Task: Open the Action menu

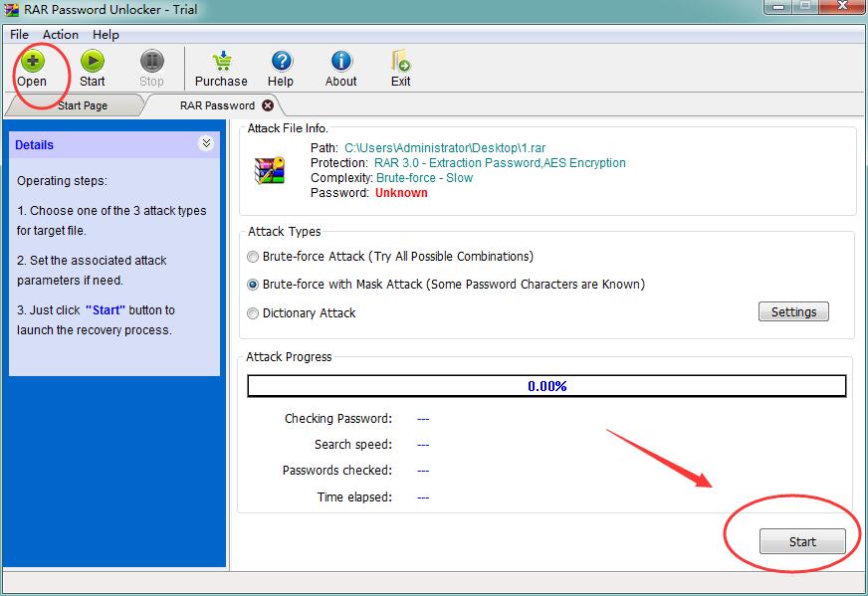Action: point(60,34)
